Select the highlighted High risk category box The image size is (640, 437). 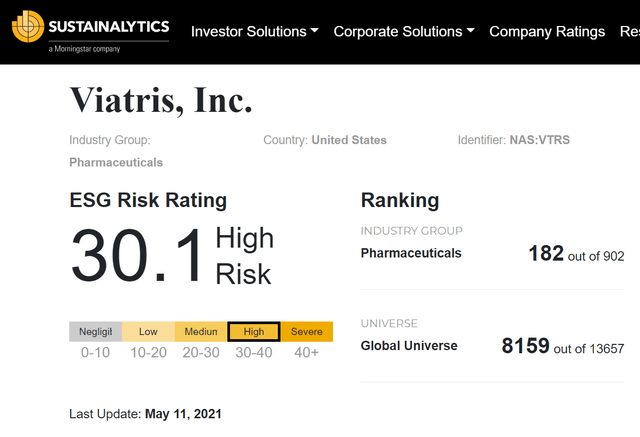[254, 331]
